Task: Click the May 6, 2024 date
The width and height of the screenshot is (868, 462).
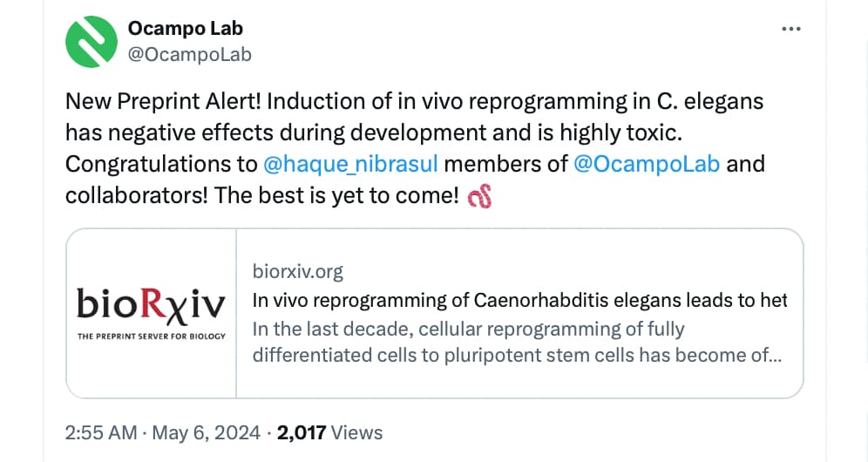Action: [206, 432]
